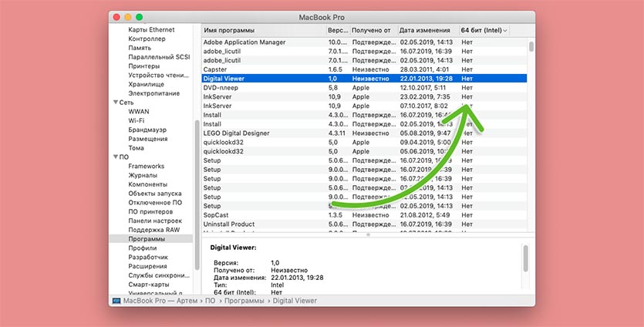Click the split divider handle between panes
Viewport: 644px width, 327px height.
pos(368,234)
